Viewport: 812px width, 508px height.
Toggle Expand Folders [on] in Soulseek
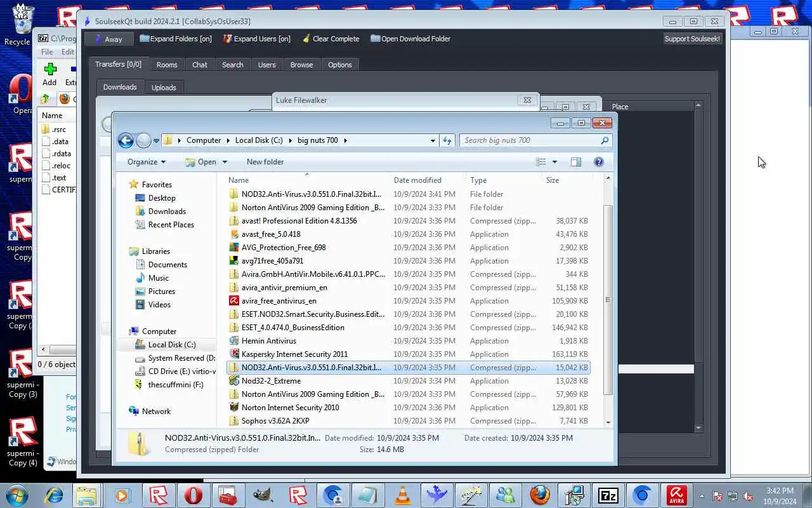click(176, 39)
